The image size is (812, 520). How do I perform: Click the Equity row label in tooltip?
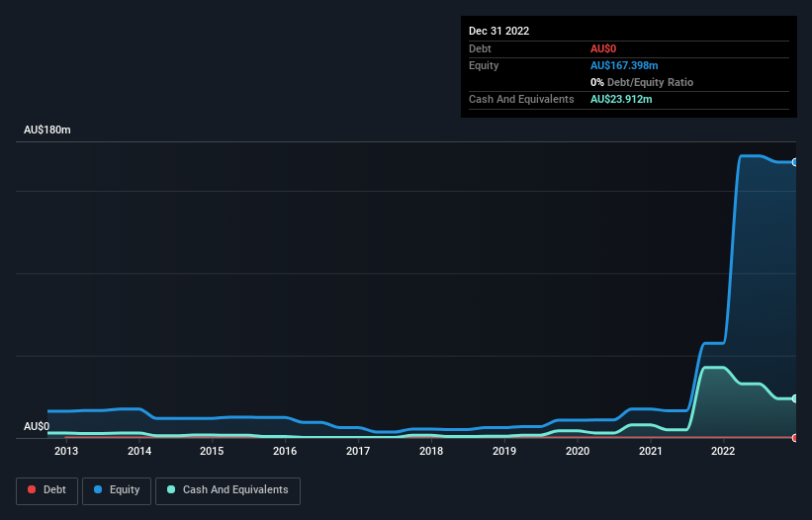(484, 65)
